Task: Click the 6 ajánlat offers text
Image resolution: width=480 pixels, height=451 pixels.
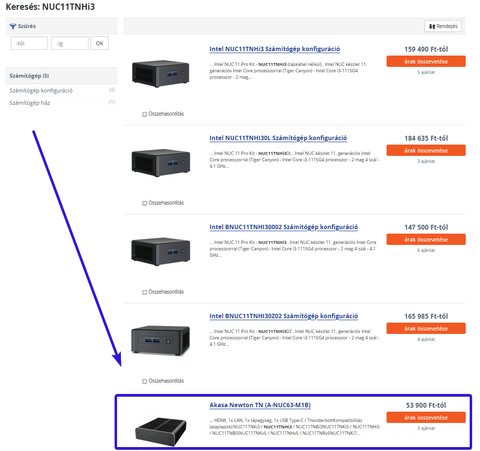Action: (x=426, y=250)
